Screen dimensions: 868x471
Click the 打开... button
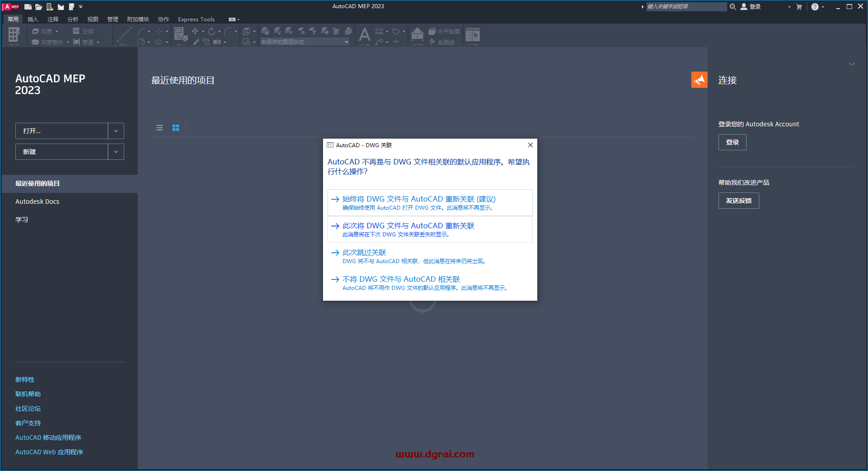click(x=62, y=131)
